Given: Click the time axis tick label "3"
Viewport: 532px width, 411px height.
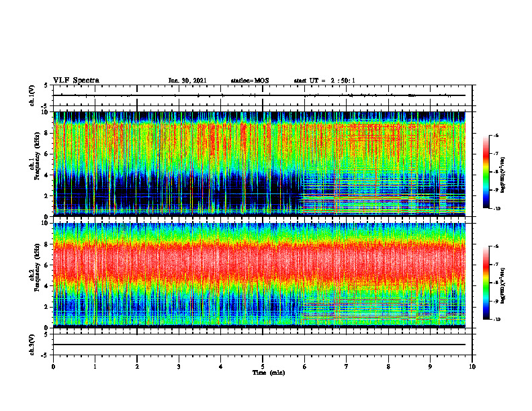Looking at the screenshot, I should click(179, 367).
